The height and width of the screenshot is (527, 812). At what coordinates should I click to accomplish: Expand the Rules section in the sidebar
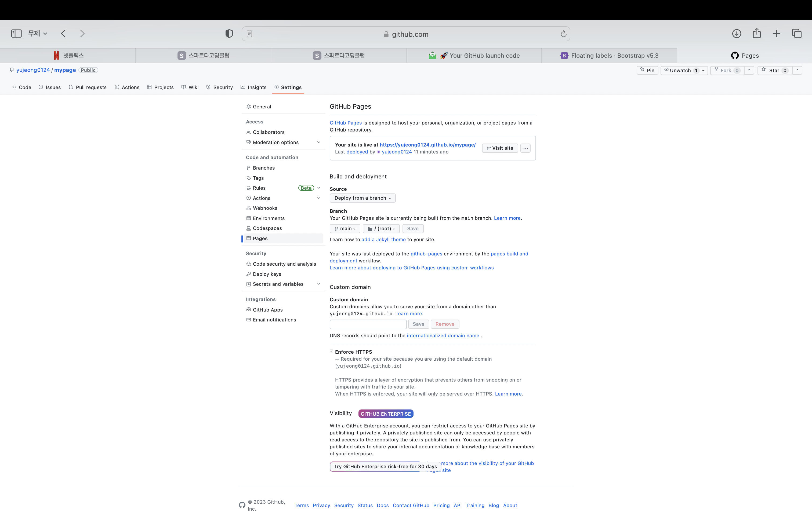click(x=319, y=188)
